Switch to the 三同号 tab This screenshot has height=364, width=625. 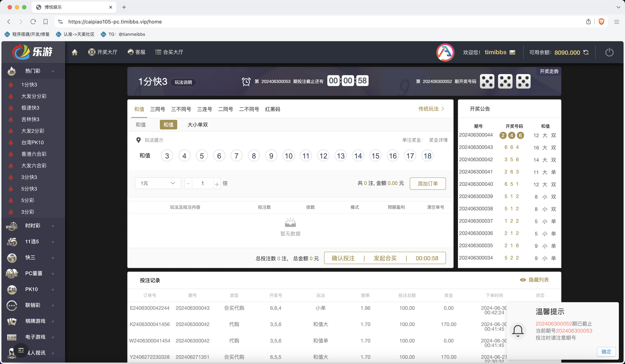coord(158,109)
